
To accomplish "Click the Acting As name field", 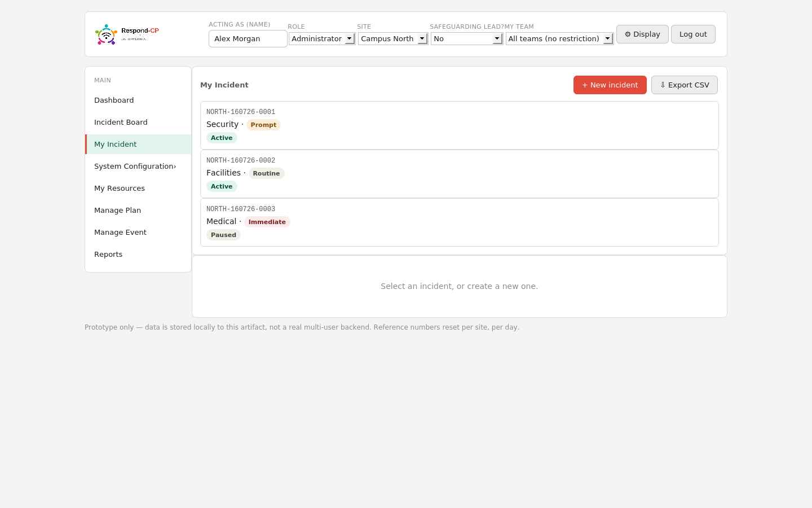I will tap(248, 38).
